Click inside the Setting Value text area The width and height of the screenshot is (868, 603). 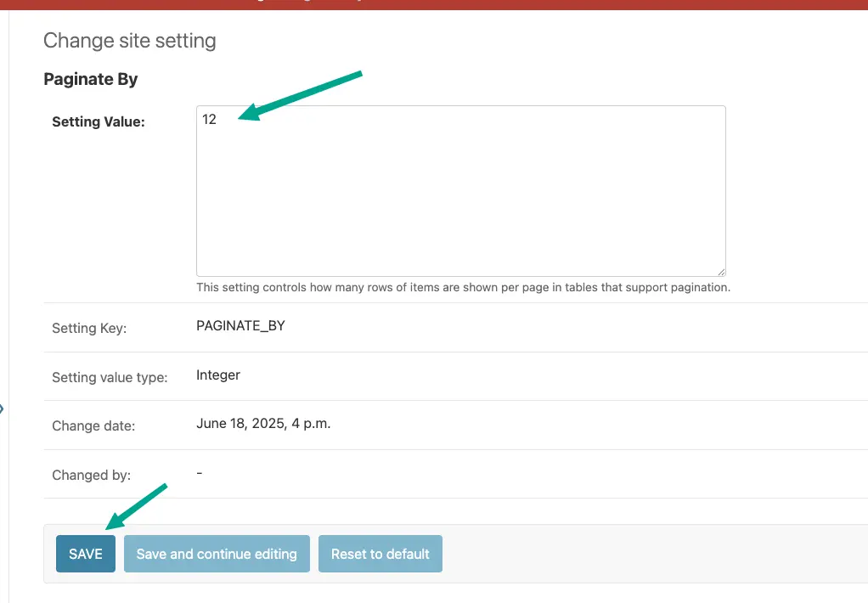460,191
